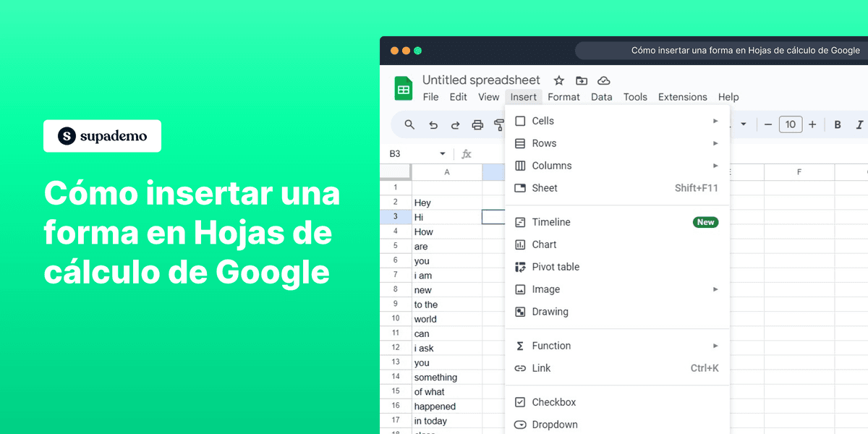The image size is (868, 434).
Task: Click the search icon in the toolbar
Action: coord(409,124)
